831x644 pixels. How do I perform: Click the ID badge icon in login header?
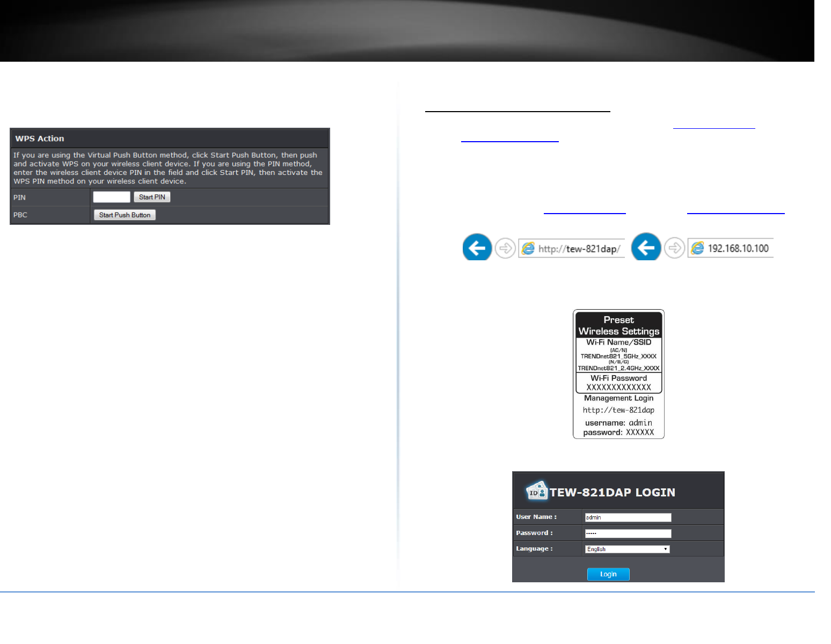tap(537, 491)
